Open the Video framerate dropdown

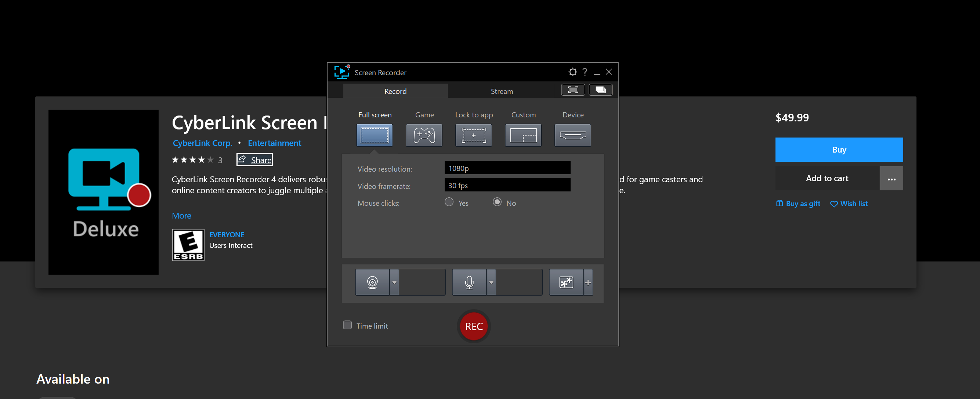pyautogui.click(x=507, y=185)
